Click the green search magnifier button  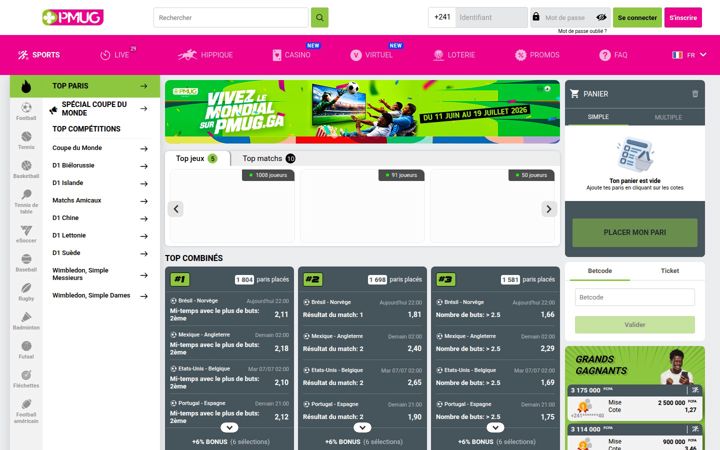pos(320,17)
